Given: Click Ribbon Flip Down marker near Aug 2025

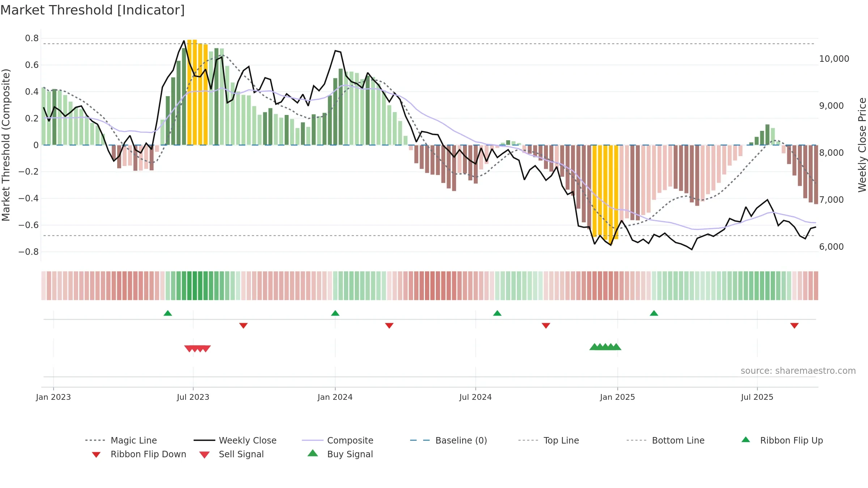Looking at the screenshot, I should pyautogui.click(x=795, y=326).
